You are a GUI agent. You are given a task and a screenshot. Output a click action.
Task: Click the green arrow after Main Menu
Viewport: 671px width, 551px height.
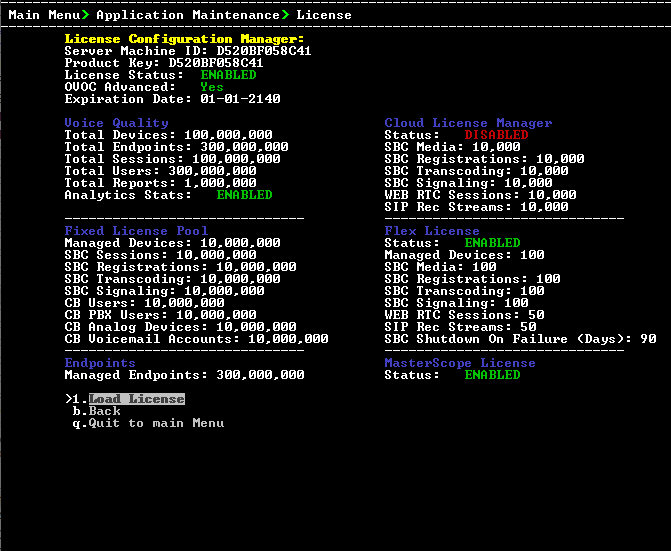84,15
